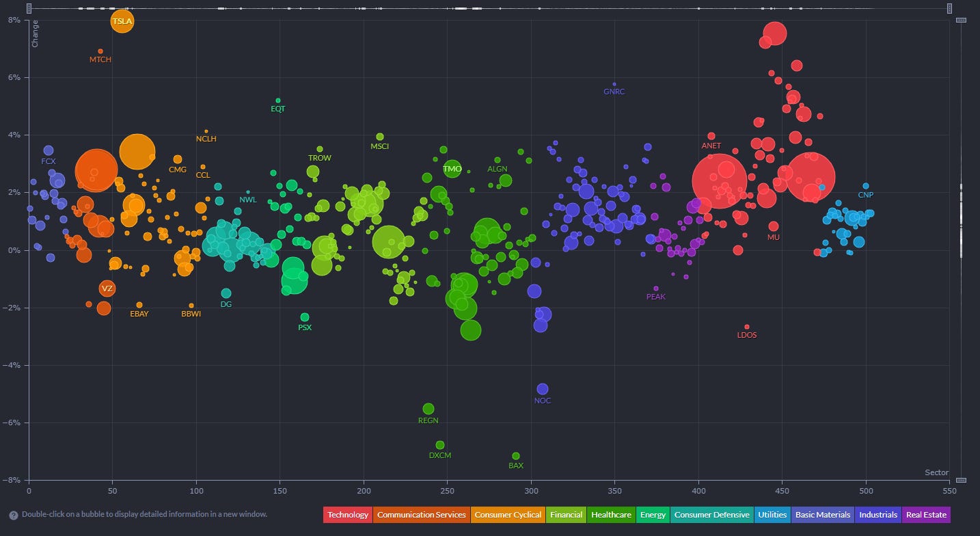Select the BAX bubble
The image size is (980, 536).
tap(516, 456)
